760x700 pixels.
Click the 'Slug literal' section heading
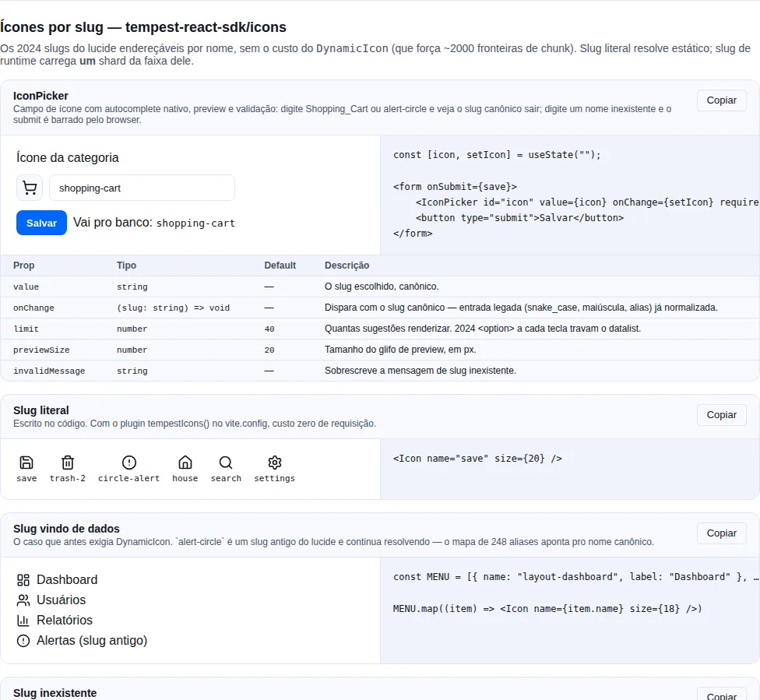point(41,410)
